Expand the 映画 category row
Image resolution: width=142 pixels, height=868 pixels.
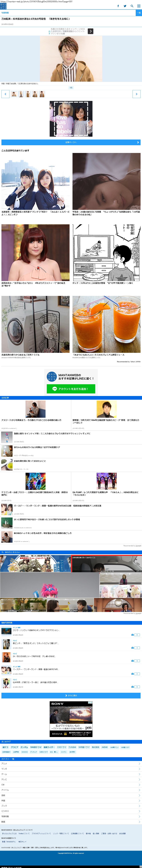point(71,801)
